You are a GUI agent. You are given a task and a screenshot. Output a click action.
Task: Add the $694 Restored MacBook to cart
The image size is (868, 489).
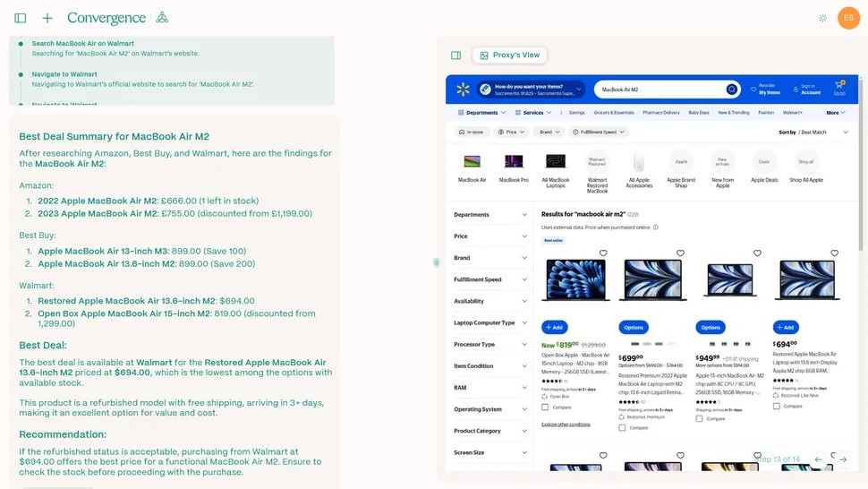[x=786, y=327]
